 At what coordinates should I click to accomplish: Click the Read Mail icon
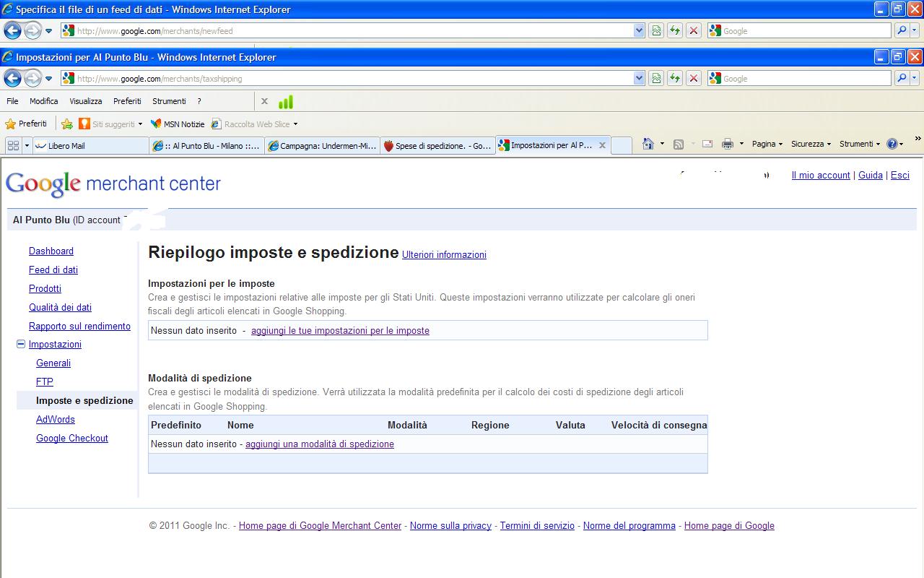coord(707,144)
